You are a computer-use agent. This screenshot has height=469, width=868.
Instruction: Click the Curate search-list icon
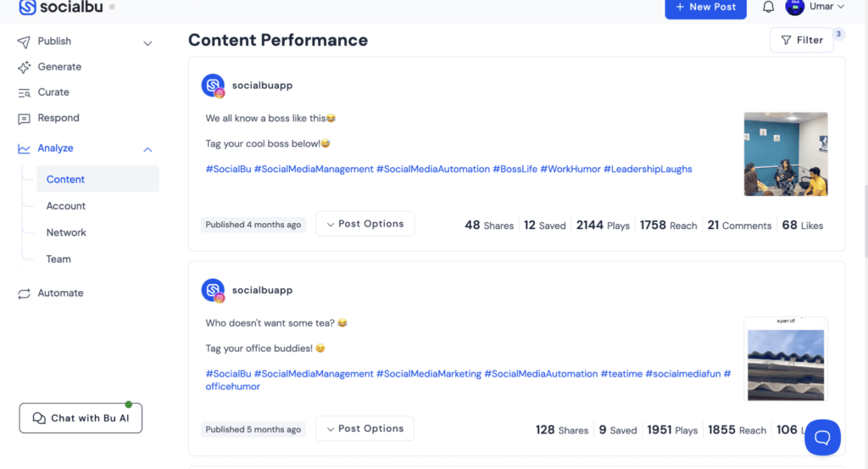[24, 92]
